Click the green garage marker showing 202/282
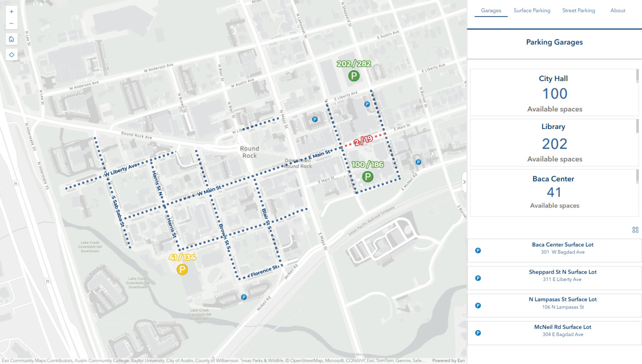 (x=354, y=76)
